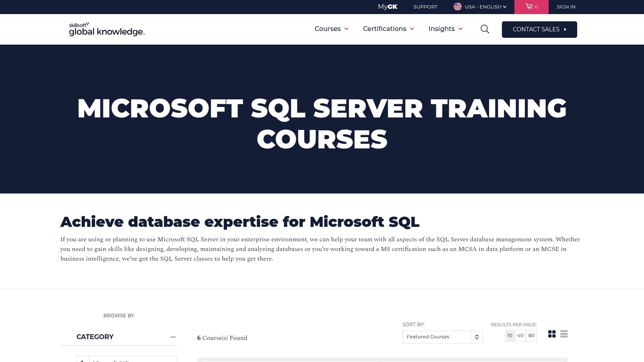
Task: Click the "6 Course(s) Found" text
Action: tap(222, 338)
